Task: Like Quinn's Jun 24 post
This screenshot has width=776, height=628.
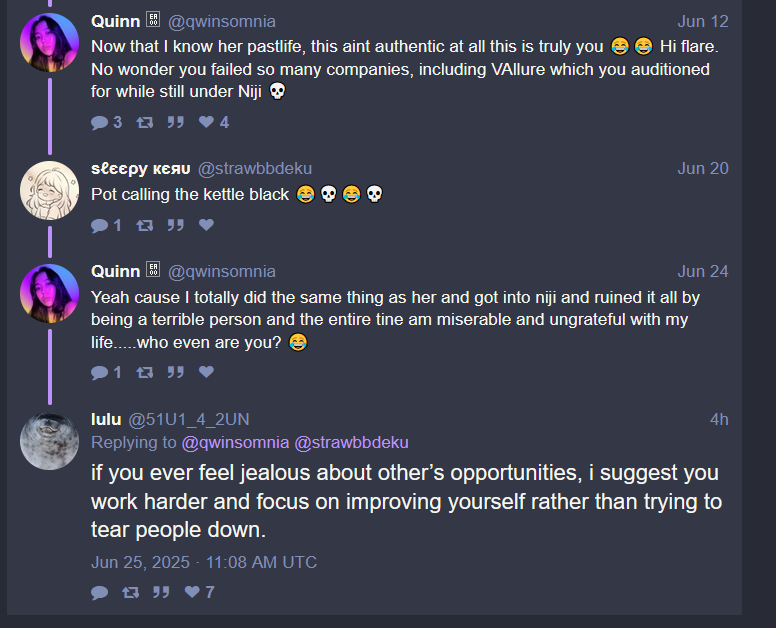Action: [x=206, y=372]
